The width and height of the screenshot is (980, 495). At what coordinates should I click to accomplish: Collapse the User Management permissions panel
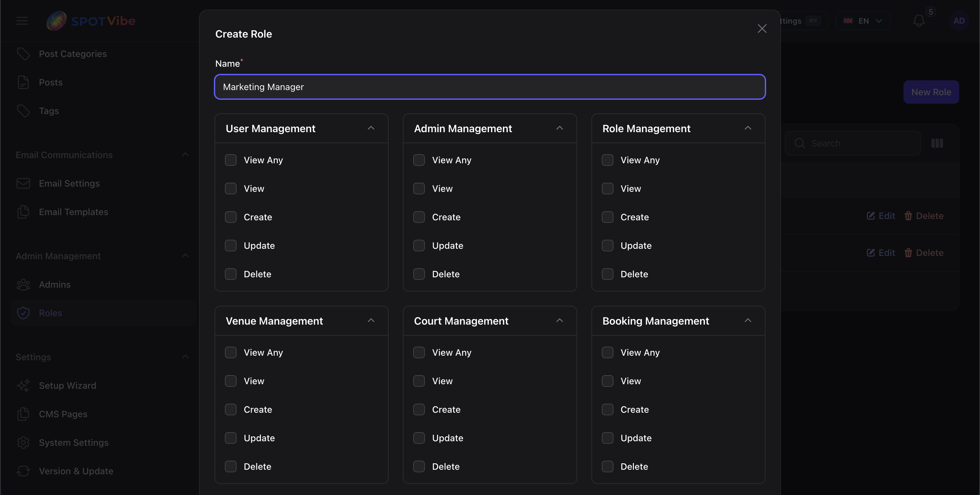pos(371,128)
